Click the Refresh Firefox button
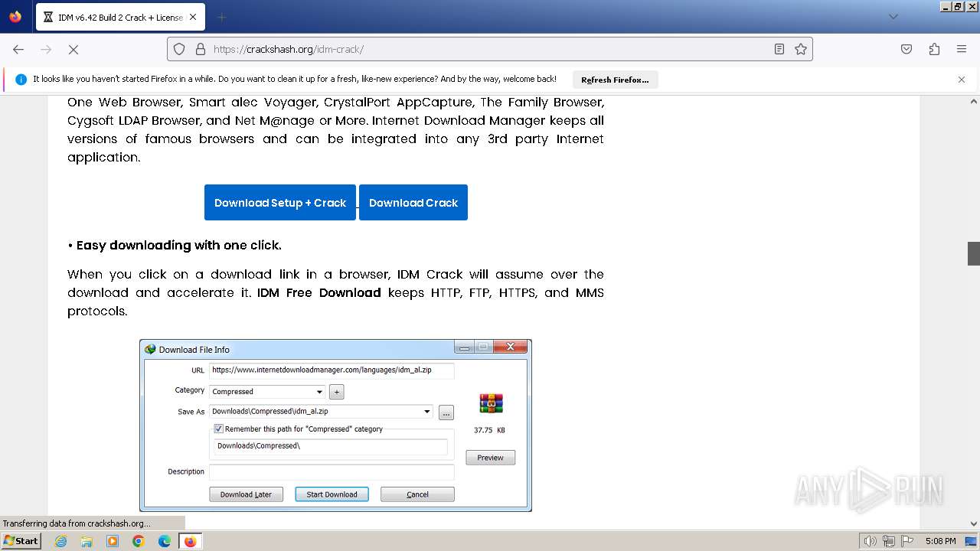 pos(615,80)
